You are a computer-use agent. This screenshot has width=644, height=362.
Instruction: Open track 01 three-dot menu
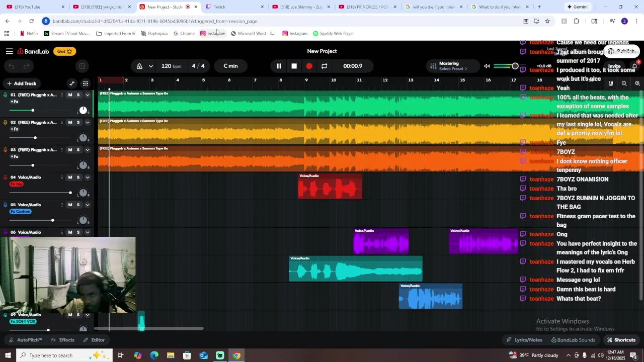[x=62, y=95]
